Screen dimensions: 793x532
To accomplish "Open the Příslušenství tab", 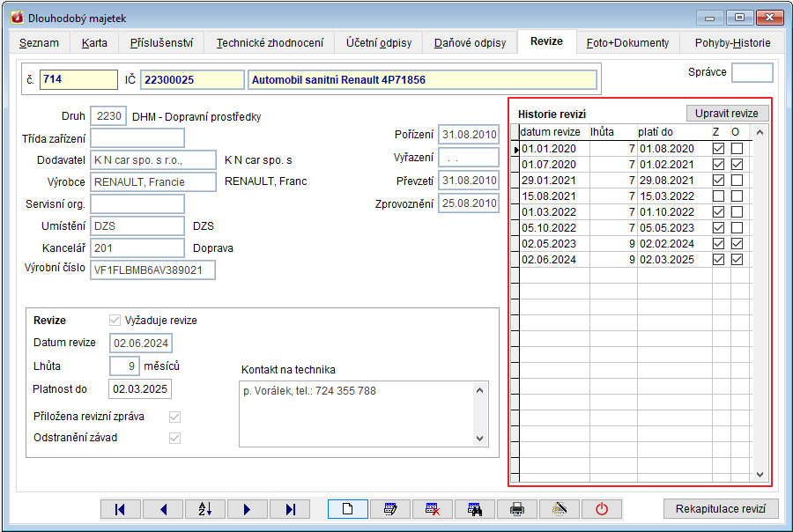I will tap(161, 42).
